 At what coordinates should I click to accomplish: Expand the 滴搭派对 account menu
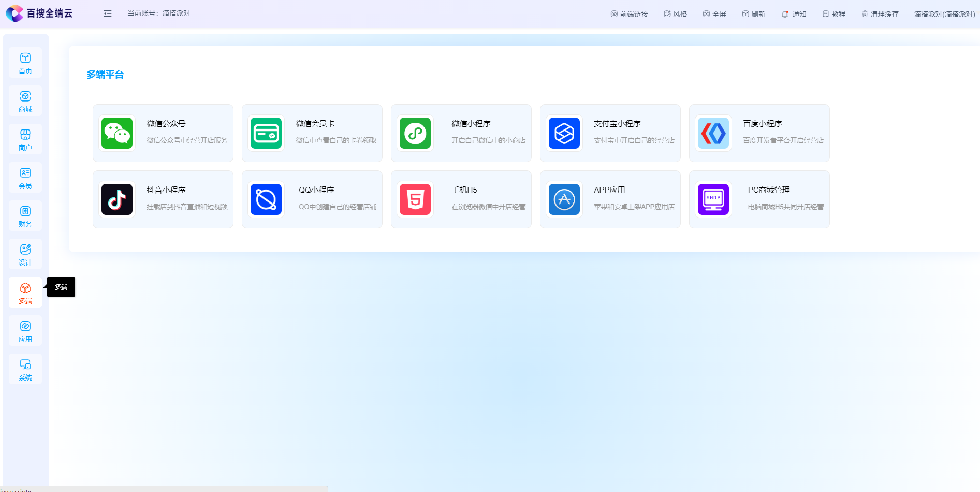point(944,14)
